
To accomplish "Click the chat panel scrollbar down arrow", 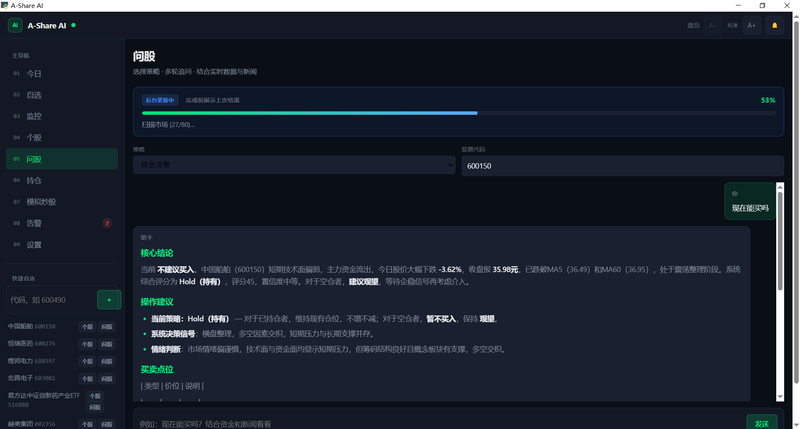I will 780,396.
